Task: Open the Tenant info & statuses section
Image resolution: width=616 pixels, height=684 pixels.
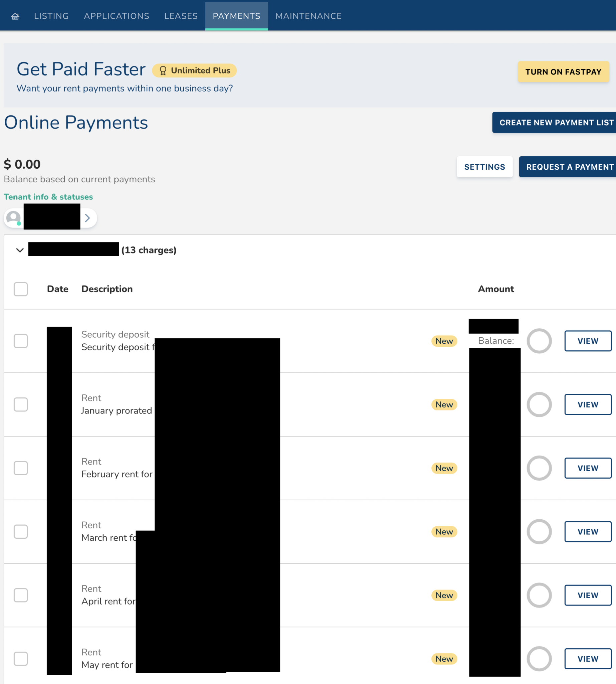Action: pyautogui.click(x=48, y=197)
